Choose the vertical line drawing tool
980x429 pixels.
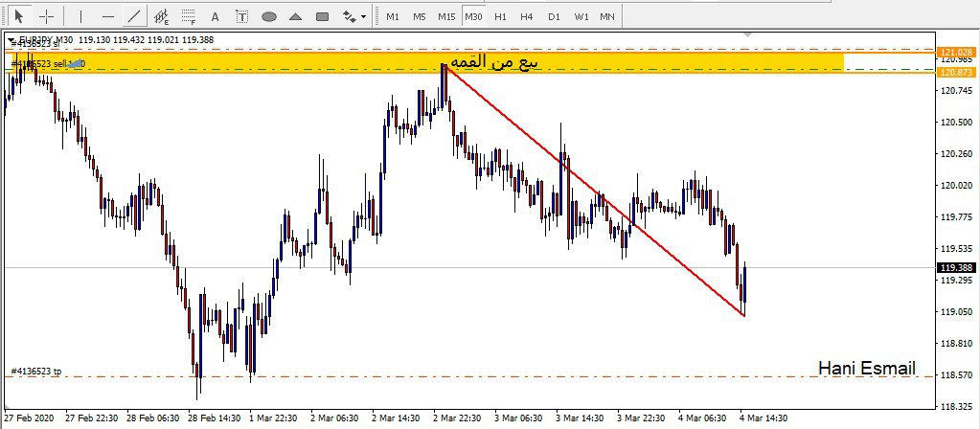(80, 16)
